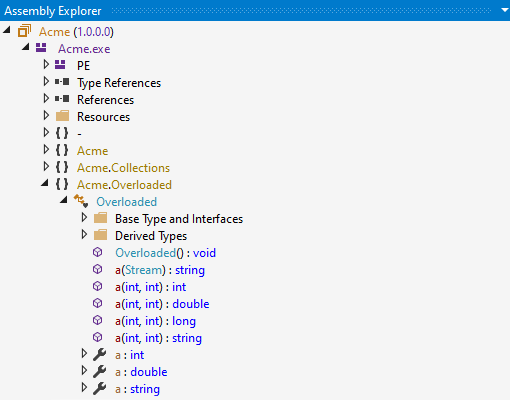Click the Overloaded class icon
This screenshot has width=510, height=400.
point(81,201)
